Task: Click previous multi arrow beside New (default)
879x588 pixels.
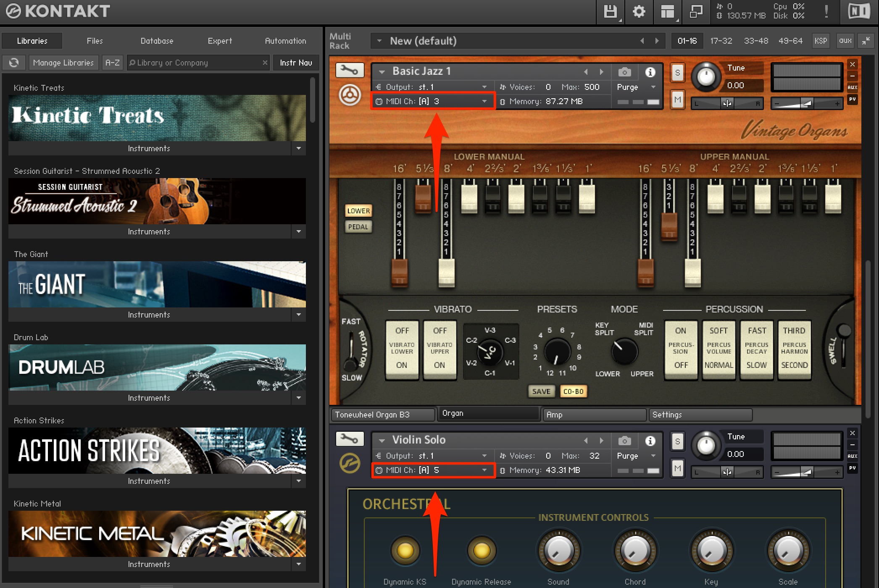Action: (x=642, y=41)
